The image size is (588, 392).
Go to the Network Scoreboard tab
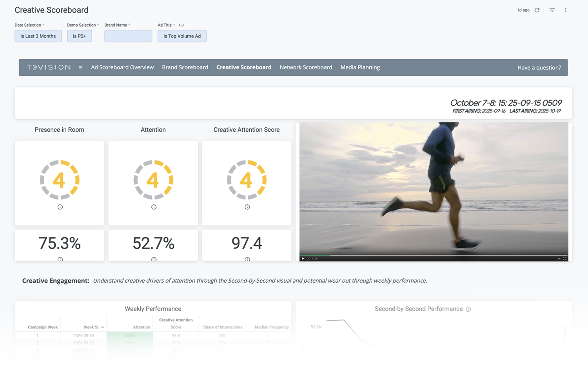306,67
